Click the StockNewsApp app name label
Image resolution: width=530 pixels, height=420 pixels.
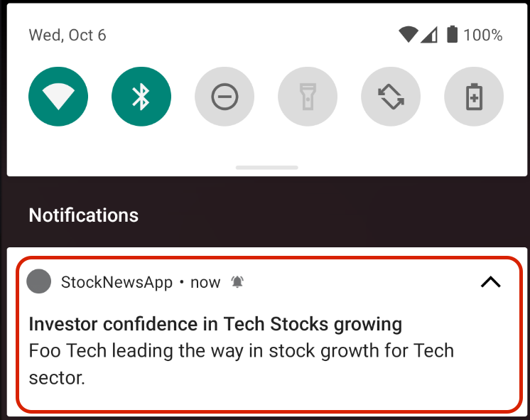click(117, 282)
